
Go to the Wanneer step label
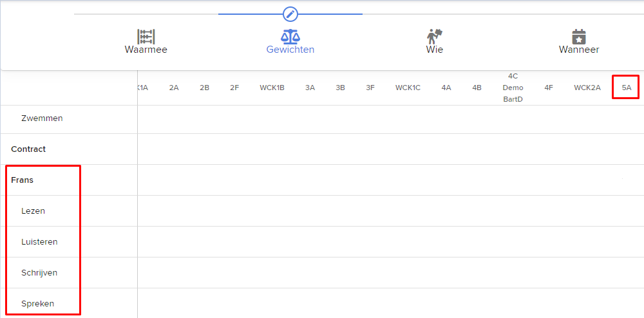coord(579,50)
